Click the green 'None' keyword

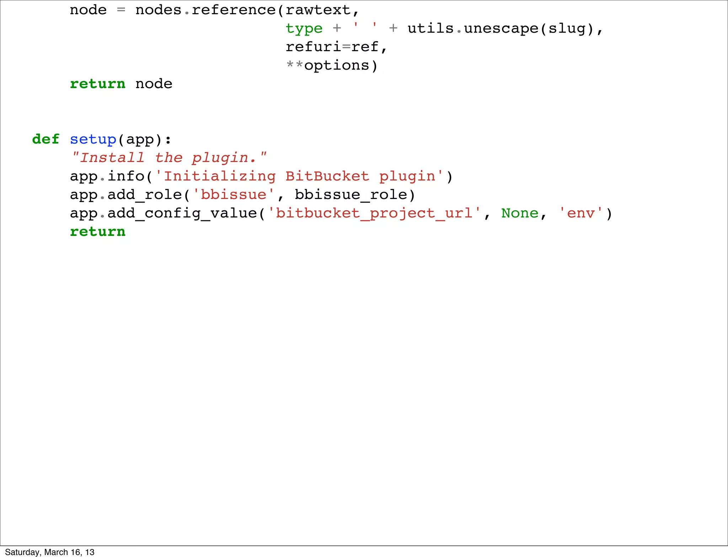(520, 213)
